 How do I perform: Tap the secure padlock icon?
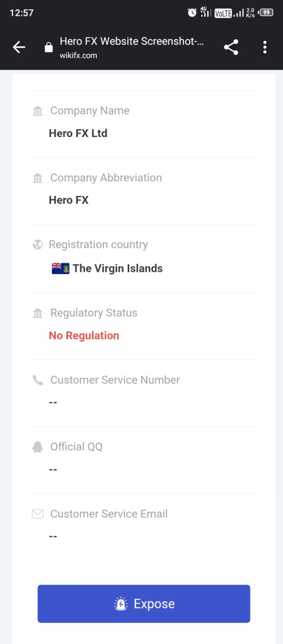pyautogui.click(x=48, y=48)
